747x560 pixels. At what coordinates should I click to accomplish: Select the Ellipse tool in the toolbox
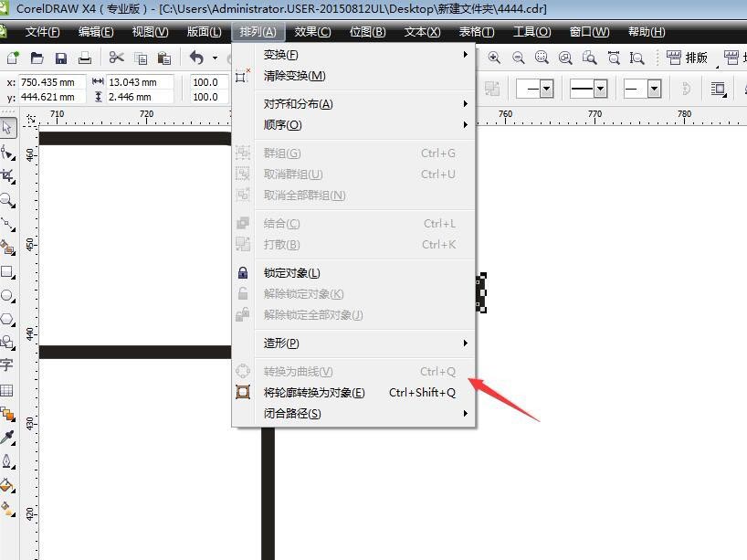pyautogui.click(x=7, y=295)
